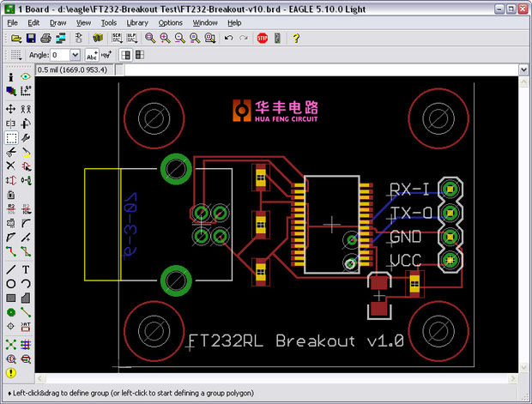The image size is (532, 404).
Task: Select the Smash tool
Action: tap(11, 223)
